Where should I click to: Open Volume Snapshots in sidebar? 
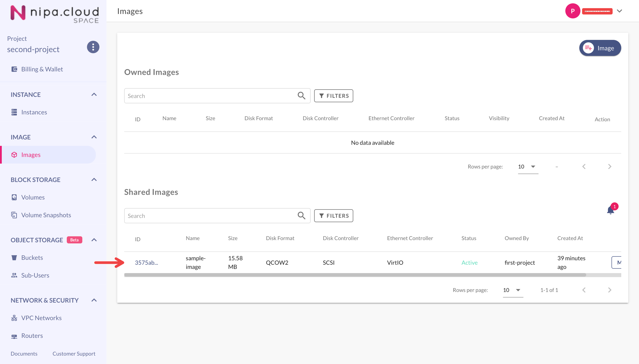click(46, 215)
